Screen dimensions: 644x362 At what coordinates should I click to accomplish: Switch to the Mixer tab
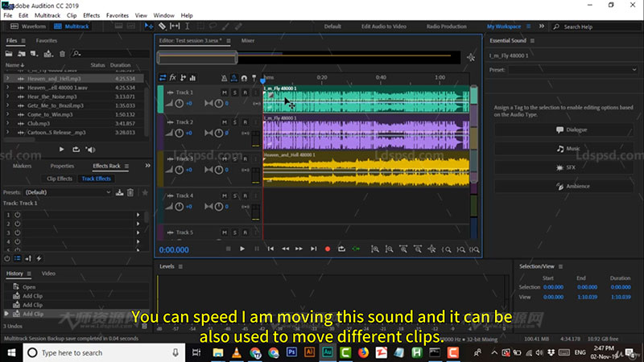(248, 41)
